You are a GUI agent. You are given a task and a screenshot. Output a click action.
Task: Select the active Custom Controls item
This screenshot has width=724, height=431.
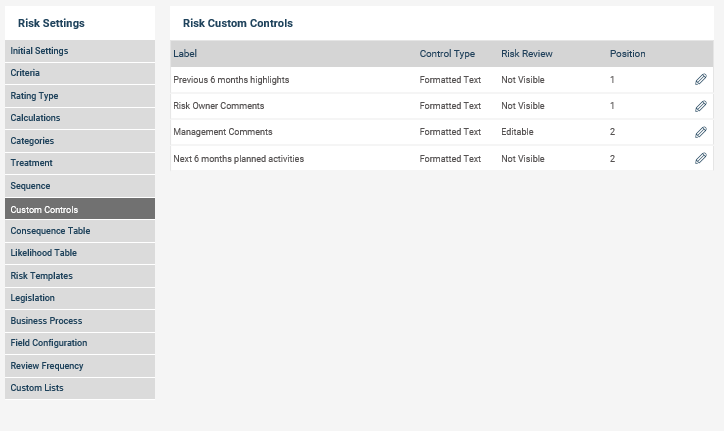tap(80, 209)
